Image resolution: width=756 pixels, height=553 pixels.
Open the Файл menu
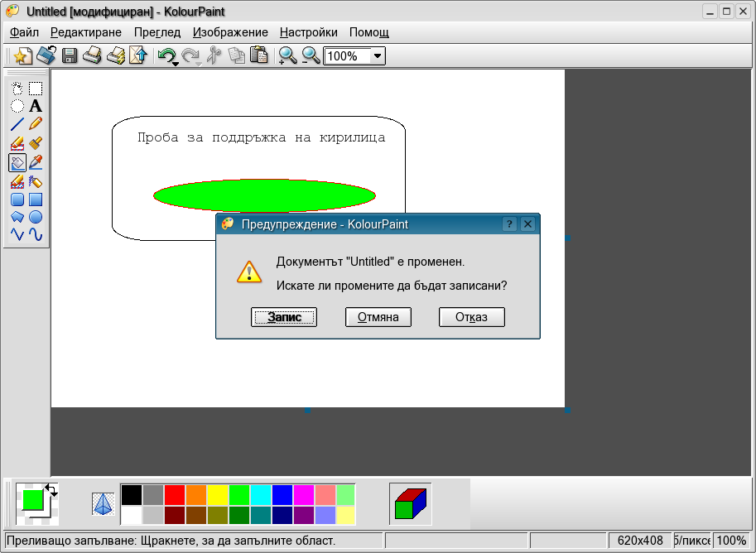point(25,32)
